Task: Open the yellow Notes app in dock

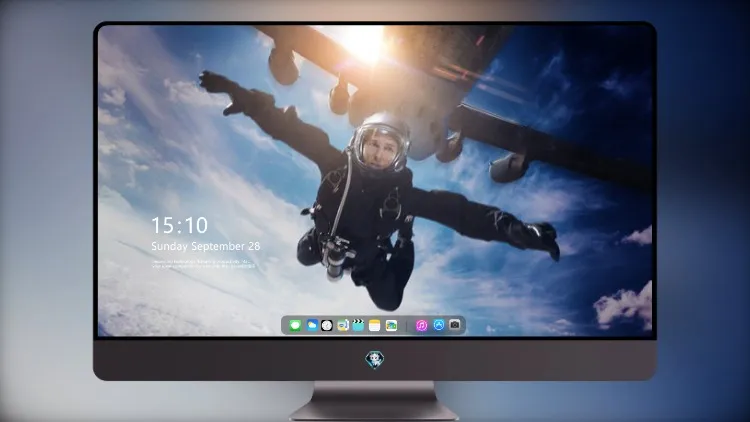Action: [x=375, y=325]
